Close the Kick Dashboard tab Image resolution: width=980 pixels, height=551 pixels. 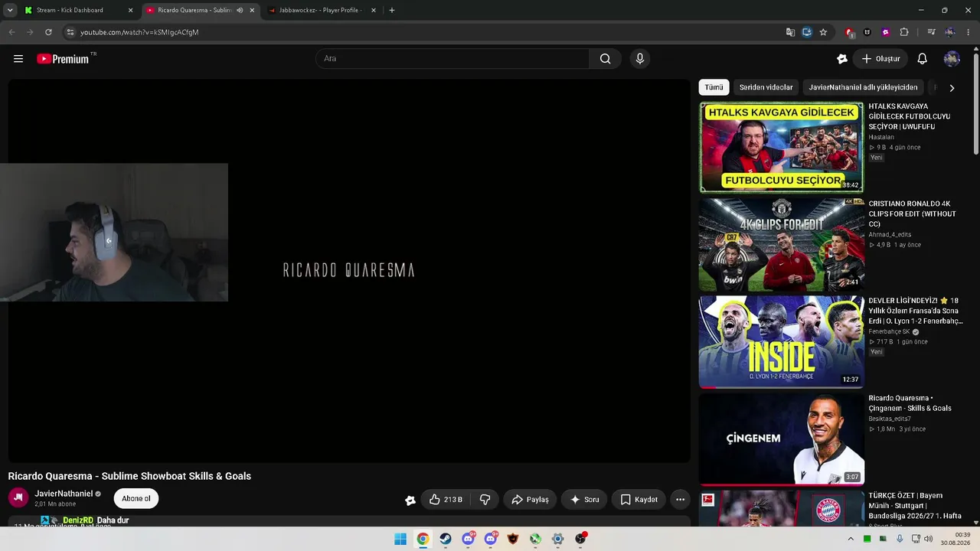[x=130, y=11]
